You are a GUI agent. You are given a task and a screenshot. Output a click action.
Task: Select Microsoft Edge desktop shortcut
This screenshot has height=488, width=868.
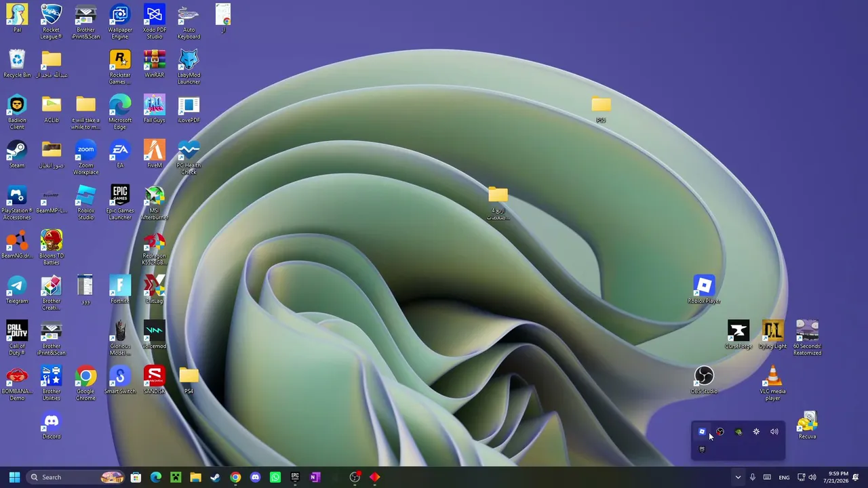[120, 113]
